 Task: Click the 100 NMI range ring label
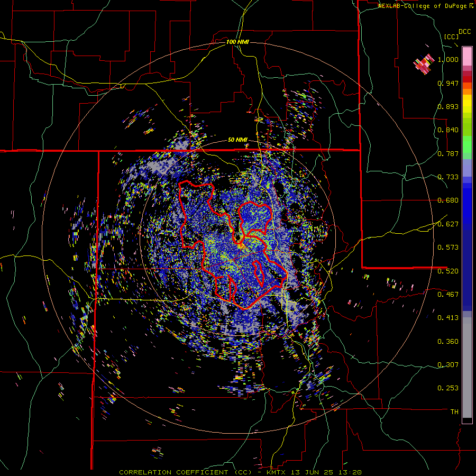tap(237, 42)
